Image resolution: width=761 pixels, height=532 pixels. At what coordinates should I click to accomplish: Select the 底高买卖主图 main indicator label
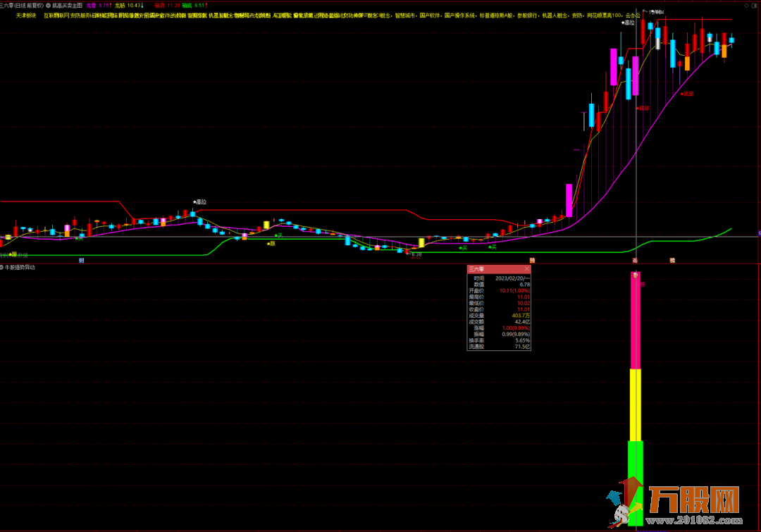point(68,6)
